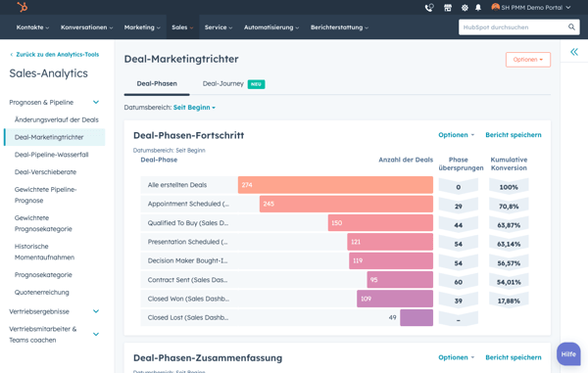Click Bericht speichern for Deal-Phasen-Zusammenfassung
This screenshot has height=373, width=588.
[513, 357]
